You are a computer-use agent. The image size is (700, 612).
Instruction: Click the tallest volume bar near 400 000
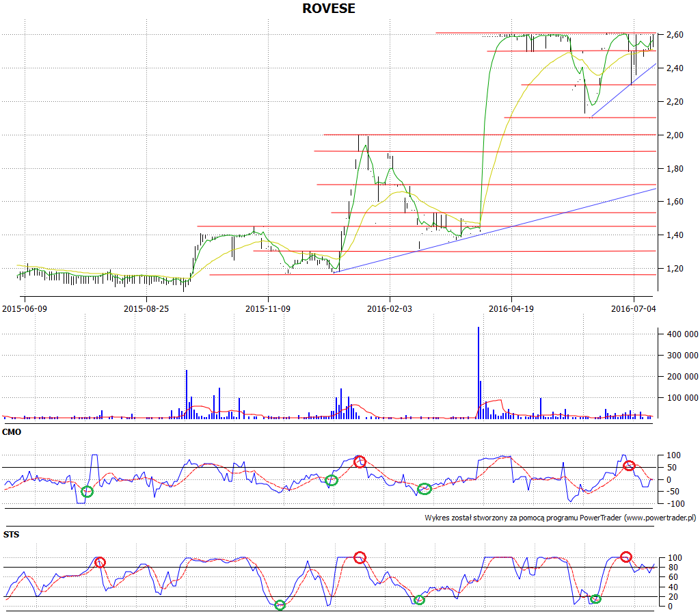[479, 373]
